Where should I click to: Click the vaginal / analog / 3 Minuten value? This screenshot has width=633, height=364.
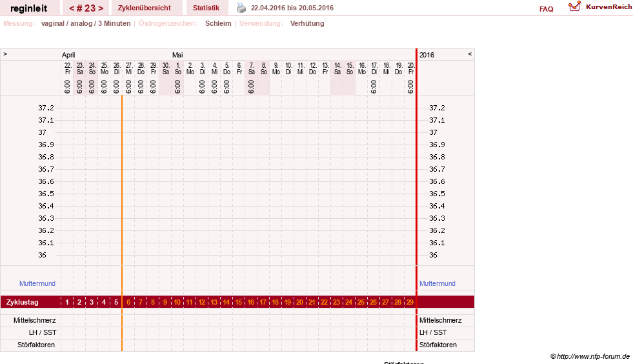click(86, 23)
